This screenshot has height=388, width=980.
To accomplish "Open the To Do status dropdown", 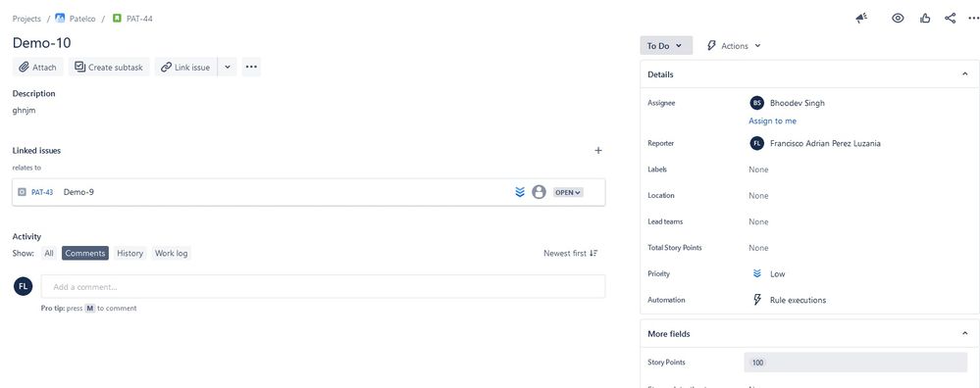I will click(666, 45).
